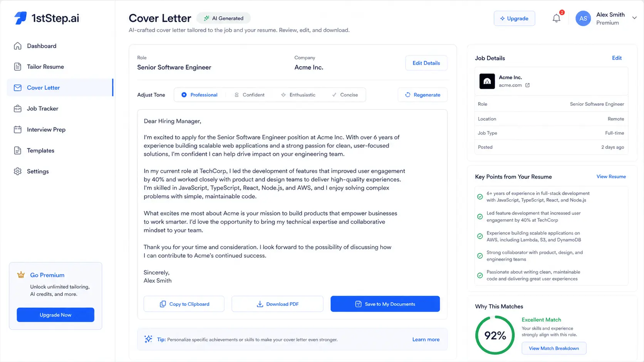Open the notifications bell icon
Viewport: 644px width, 362px height.
pyautogui.click(x=557, y=18)
